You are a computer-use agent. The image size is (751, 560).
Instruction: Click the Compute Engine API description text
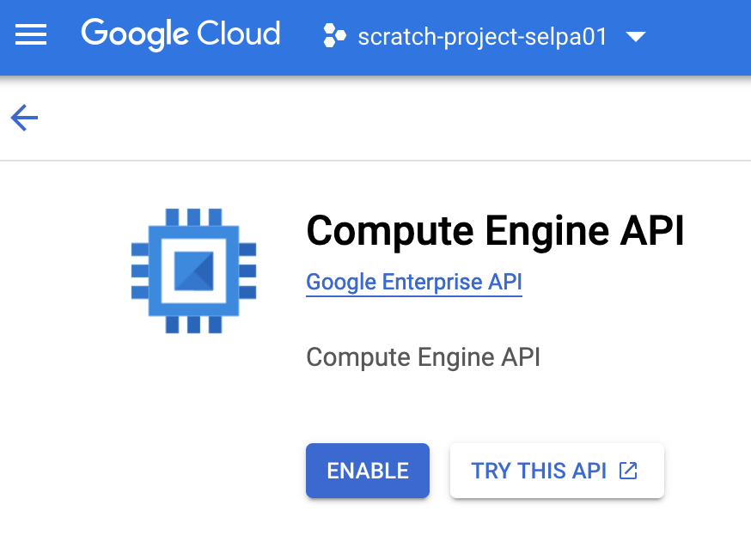coord(423,356)
